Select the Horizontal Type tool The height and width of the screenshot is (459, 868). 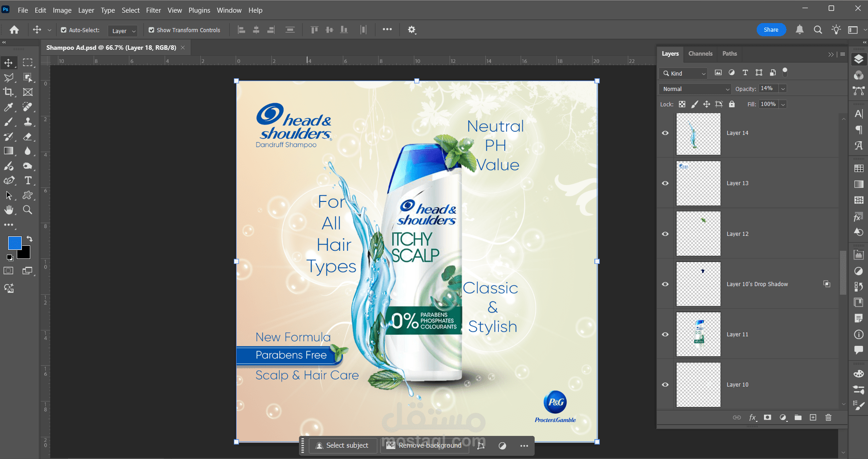pos(28,180)
